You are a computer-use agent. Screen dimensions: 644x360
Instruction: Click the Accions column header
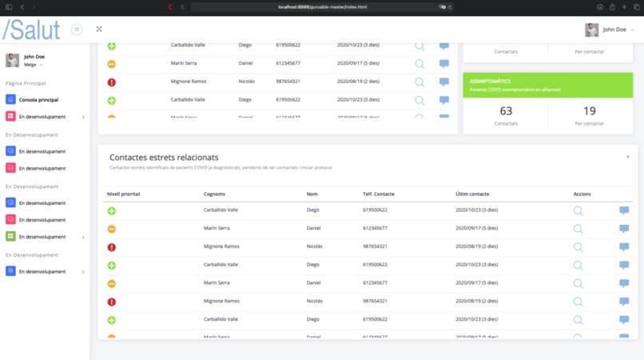(x=582, y=194)
